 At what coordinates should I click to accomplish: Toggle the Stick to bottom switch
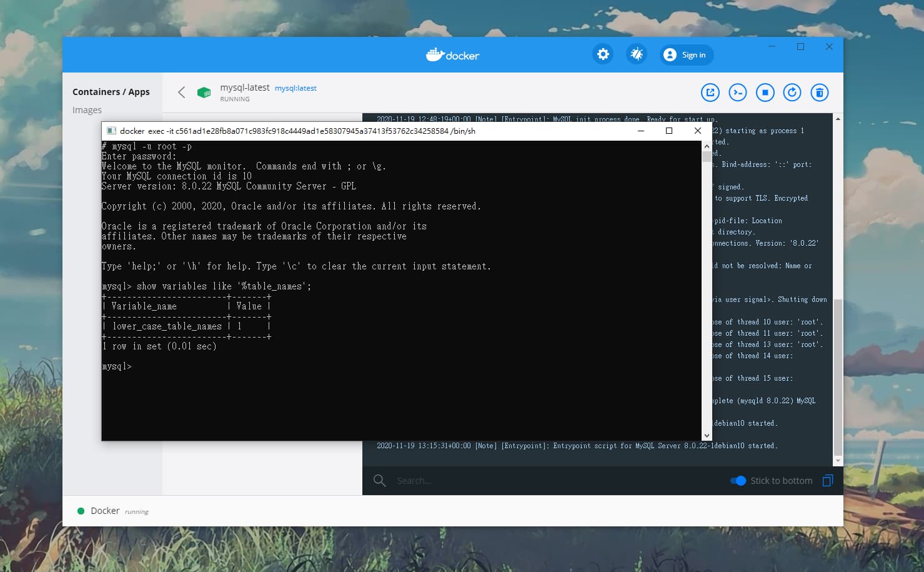tap(738, 481)
